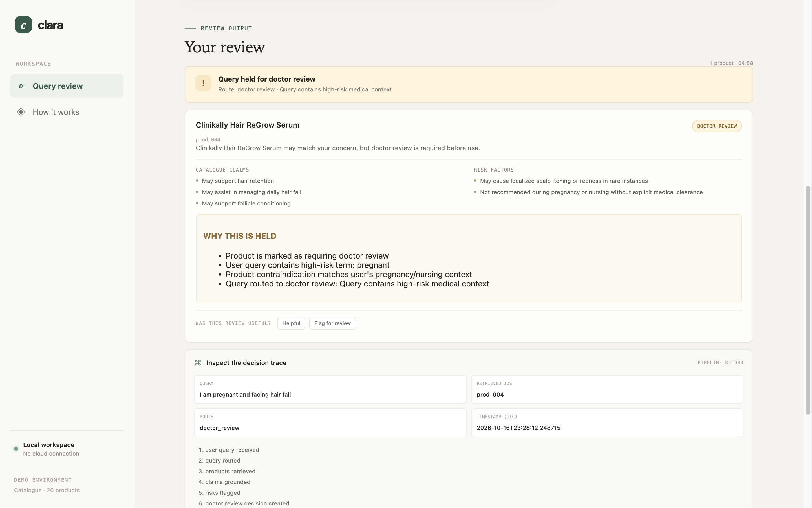Click the Flag for review button
The height and width of the screenshot is (508, 812).
332,323
